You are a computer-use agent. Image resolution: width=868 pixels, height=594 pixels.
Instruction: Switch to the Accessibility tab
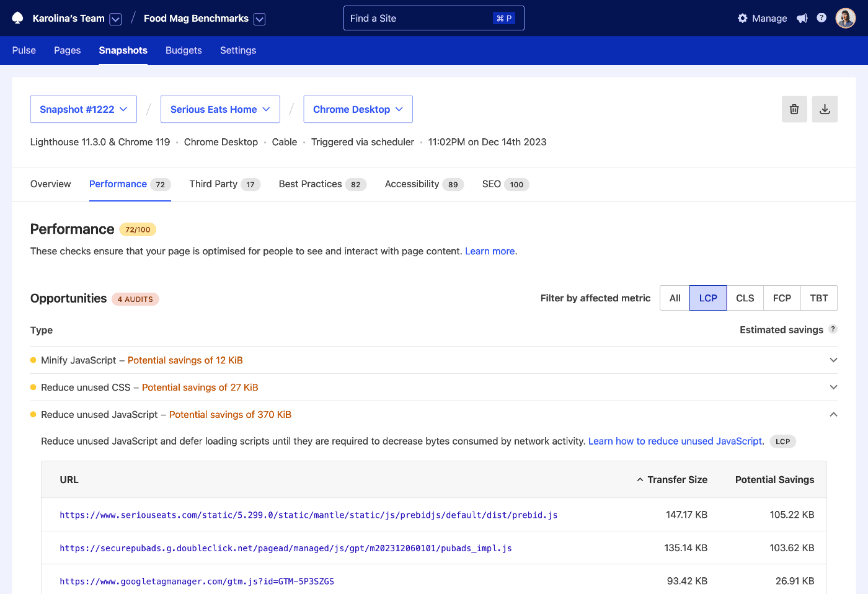coord(411,184)
